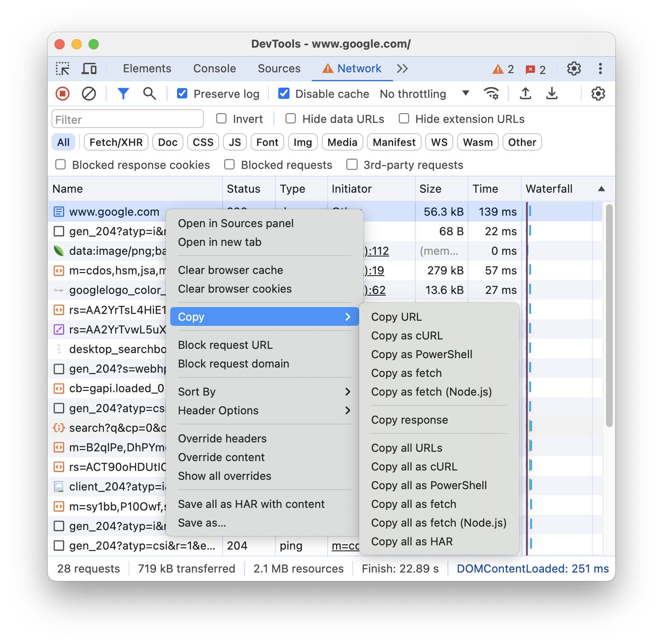Click waterfall bar for www.google.com row
The image size is (663, 644).
(530, 212)
